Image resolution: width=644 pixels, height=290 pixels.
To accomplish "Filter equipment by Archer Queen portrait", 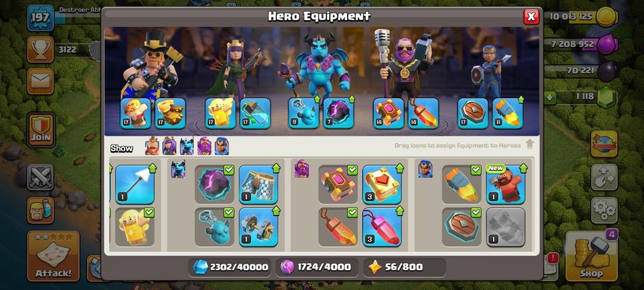I will click(169, 146).
